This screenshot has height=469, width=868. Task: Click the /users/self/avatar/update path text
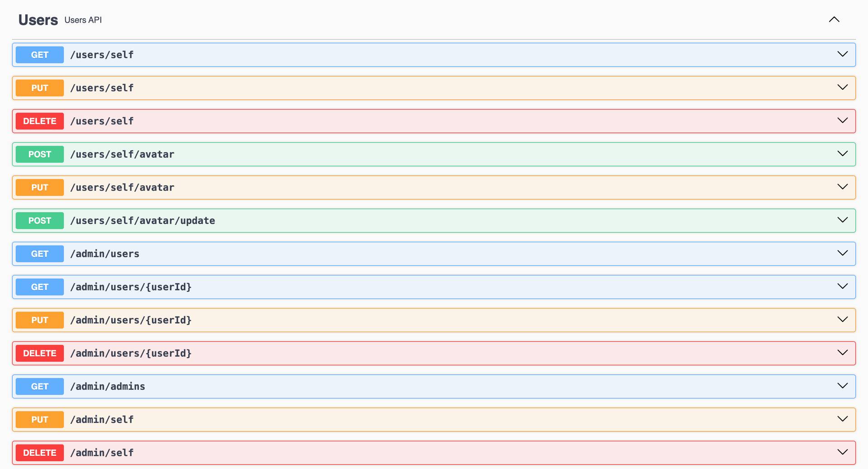142,221
